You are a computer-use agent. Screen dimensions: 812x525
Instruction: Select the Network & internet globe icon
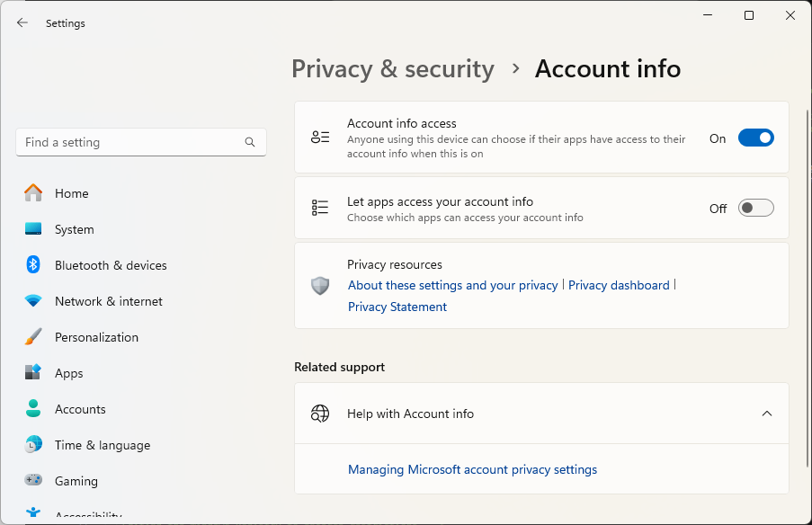pyautogui.click(x=32, y=301)
